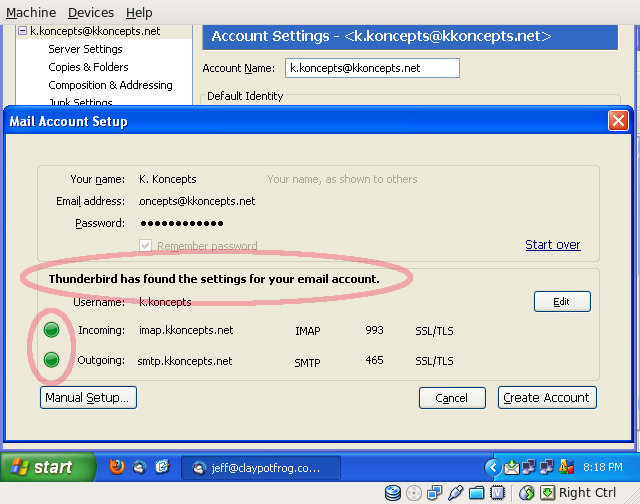Click the Password field
This screenshot has width=640, height=504.
[x=182, y=223]
